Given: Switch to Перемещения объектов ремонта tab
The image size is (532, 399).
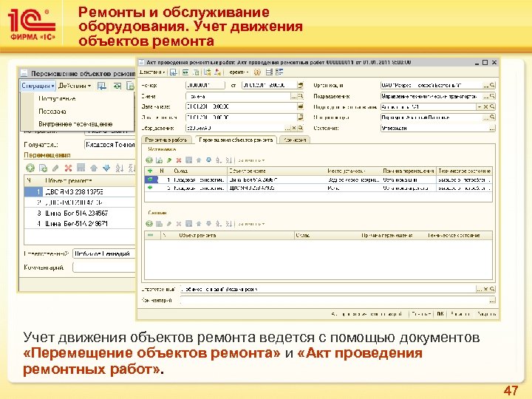Looking at the screenshot, I should tap(236, 140).
